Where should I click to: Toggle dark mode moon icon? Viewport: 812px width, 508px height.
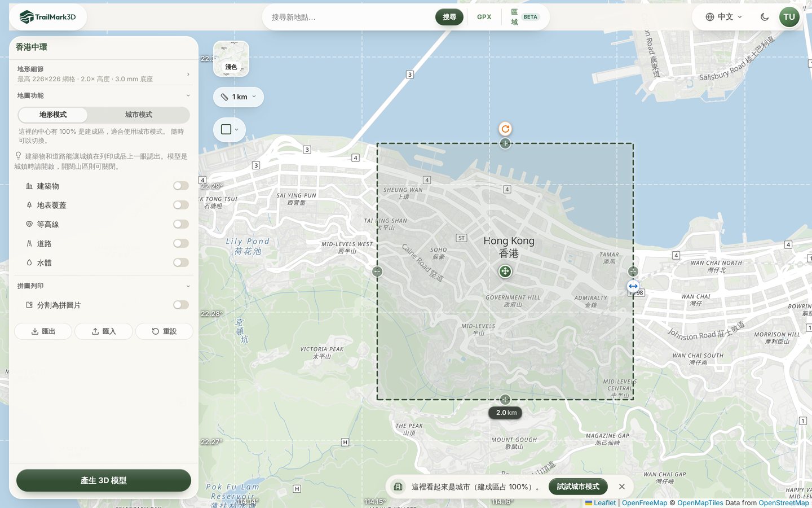coord(765,17)
